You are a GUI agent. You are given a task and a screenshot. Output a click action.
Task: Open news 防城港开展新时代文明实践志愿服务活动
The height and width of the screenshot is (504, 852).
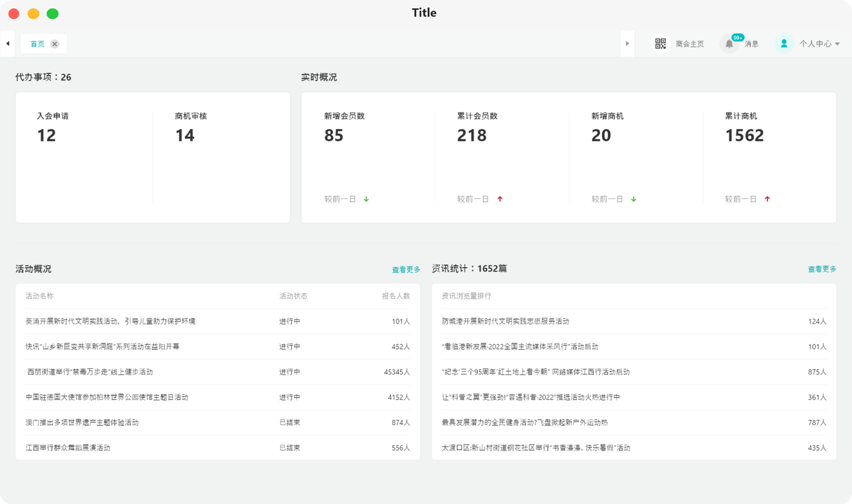point(505,321)
